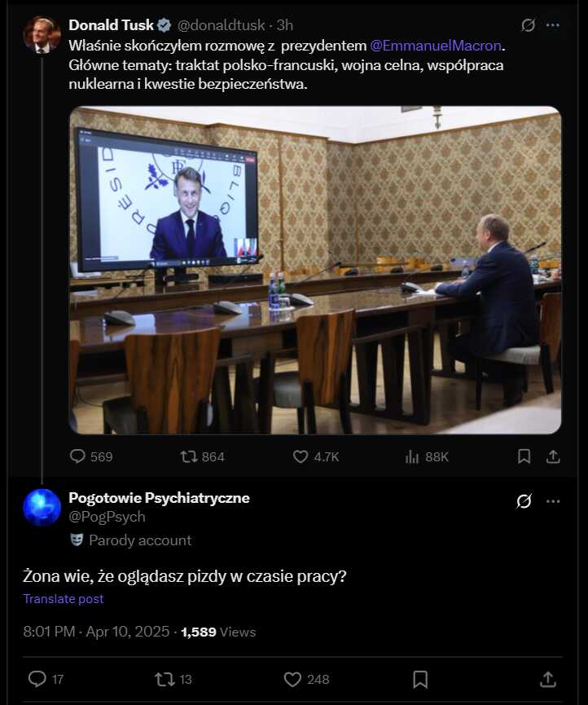
Task: Repost the PogPsych reply with 13 reposts
Action: pyautogui.click(x=173, y=679)
